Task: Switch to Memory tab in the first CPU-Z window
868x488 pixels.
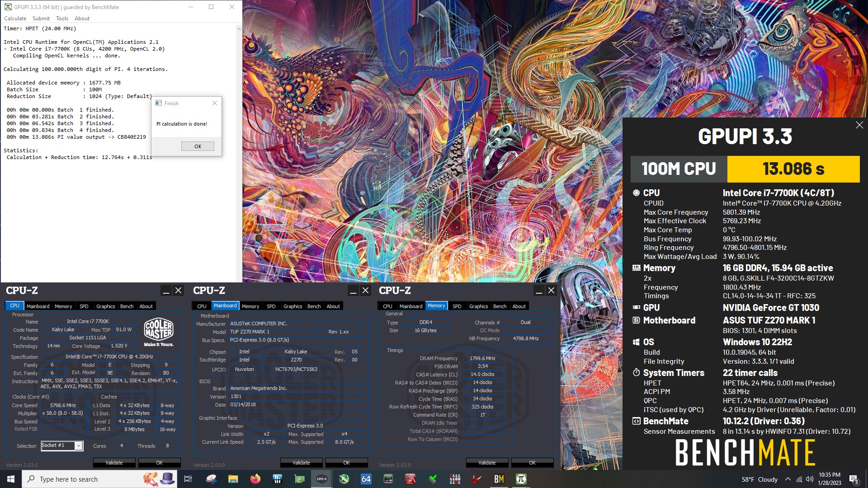Action: point(63,306)
